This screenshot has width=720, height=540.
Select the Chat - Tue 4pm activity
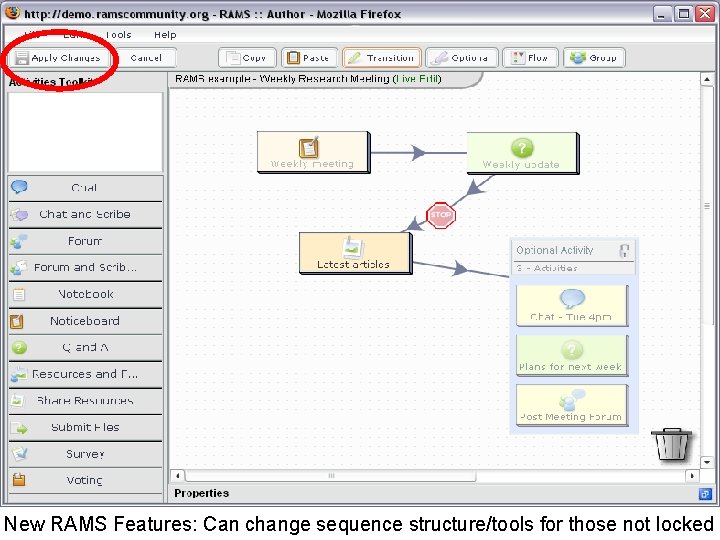coord(572,305)
